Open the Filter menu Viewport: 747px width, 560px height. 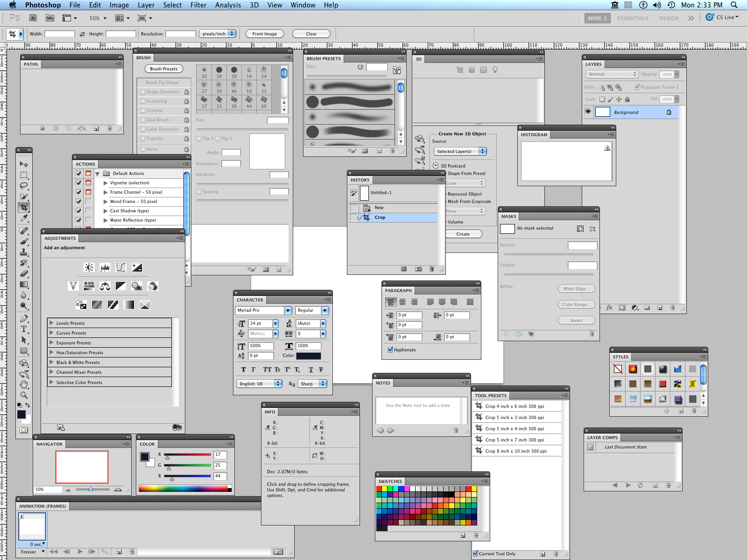[x=198, y=5]
